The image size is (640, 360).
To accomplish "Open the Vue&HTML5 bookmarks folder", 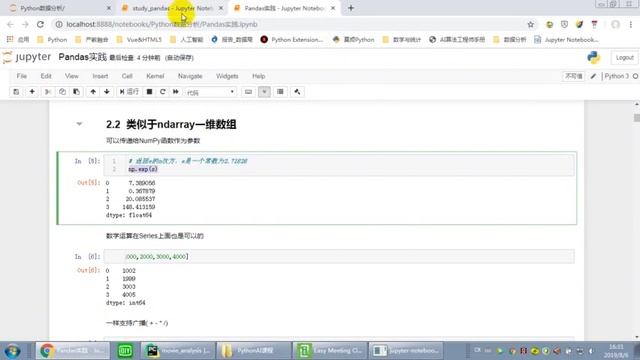I will pos(139,40).
